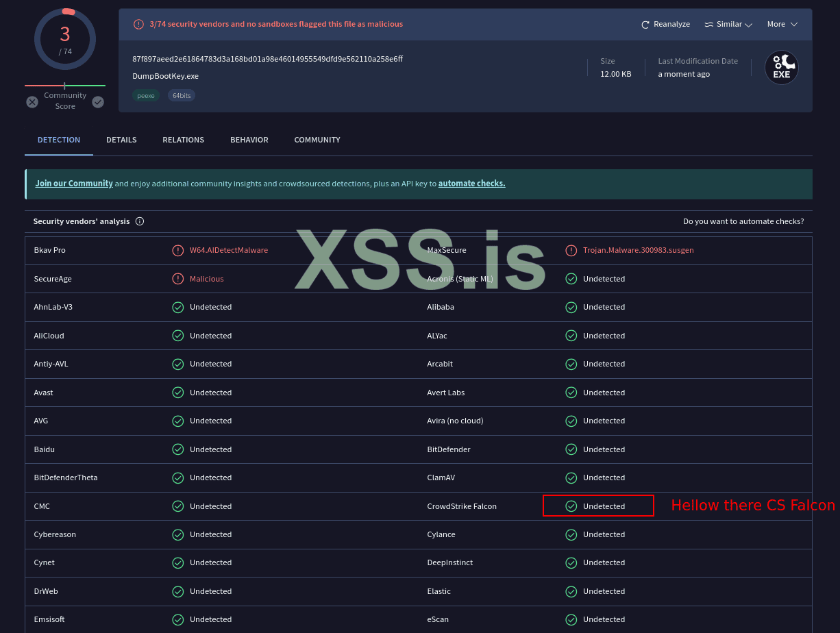
Task: Select the file hash text
Action: pos(267,59)
